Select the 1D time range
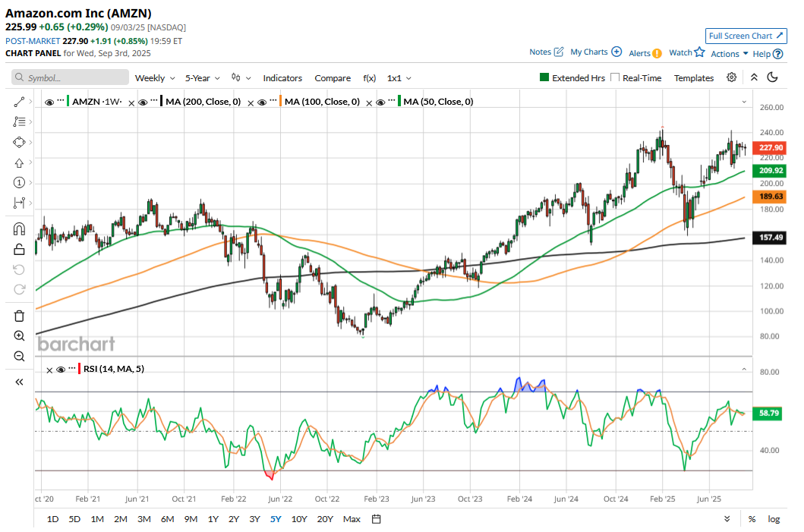Image resolution: width=804 pixels, height=532 pixels. pos(53,519)
